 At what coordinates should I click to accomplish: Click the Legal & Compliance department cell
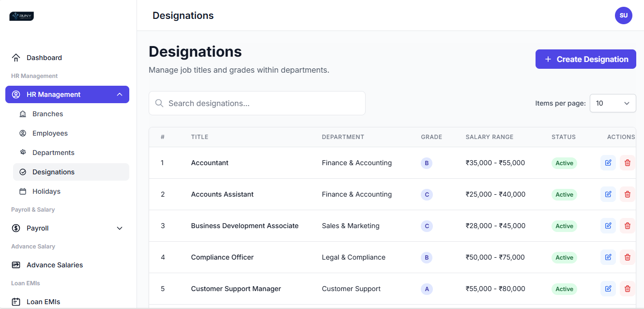tap(353, 257)
